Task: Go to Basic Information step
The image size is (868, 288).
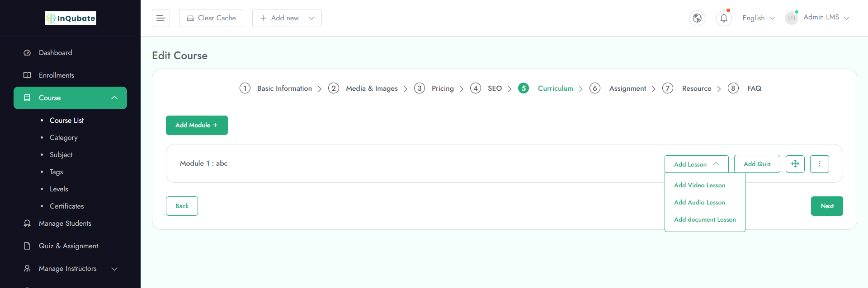Action: coord(284,88)
